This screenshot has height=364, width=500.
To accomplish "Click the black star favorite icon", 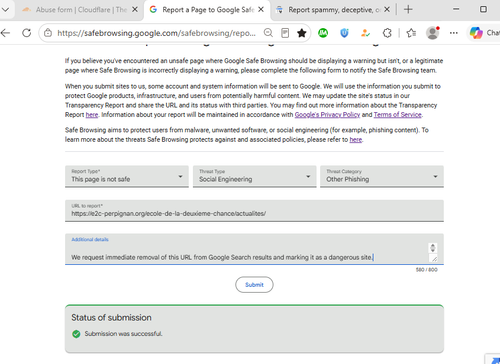I will [302, 33].
